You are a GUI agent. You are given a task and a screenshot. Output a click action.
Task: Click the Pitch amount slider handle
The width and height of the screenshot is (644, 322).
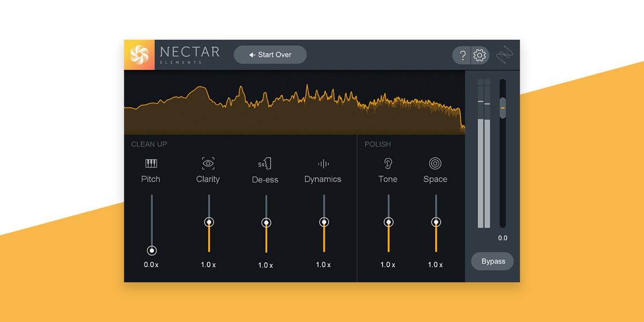point(151,250)
